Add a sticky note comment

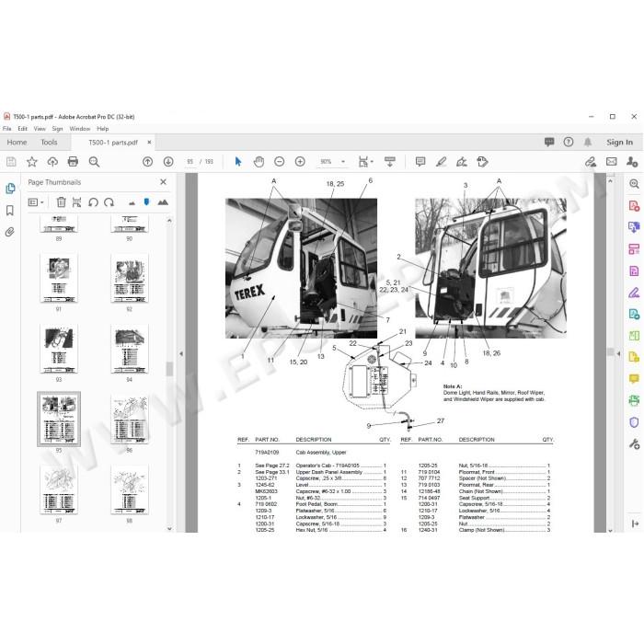pyautogui.click(x=420, y=162)
